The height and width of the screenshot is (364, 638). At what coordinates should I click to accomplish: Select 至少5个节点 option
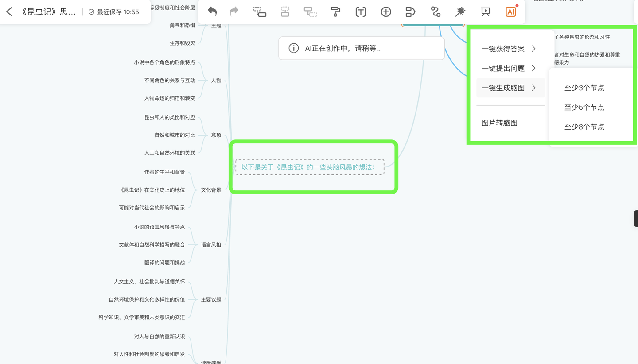click(584, 107)
